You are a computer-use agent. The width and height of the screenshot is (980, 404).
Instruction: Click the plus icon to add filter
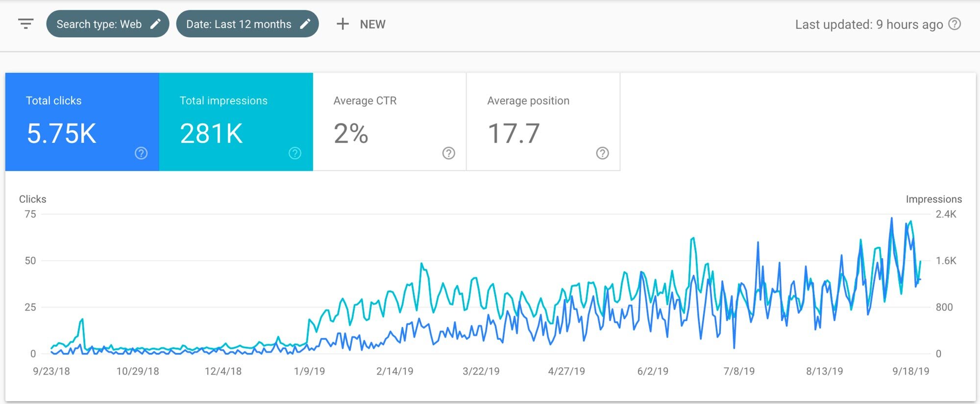343,24
